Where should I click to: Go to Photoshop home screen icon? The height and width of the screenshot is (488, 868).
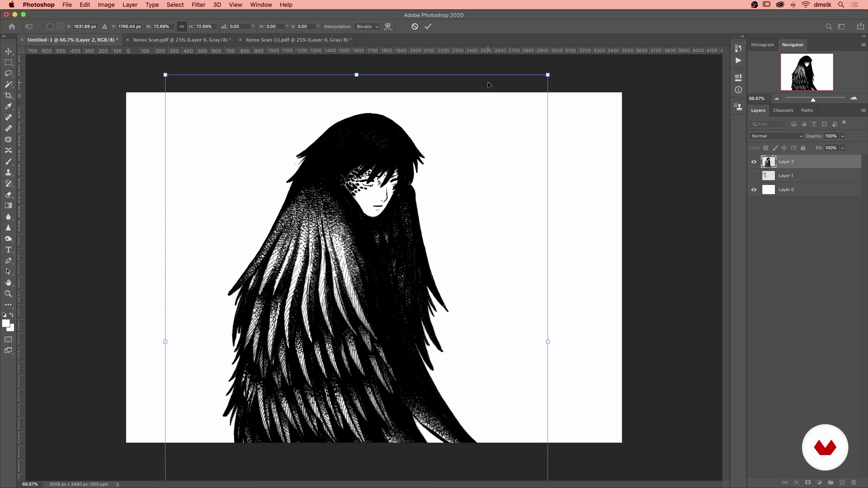(x=12, y=26)
